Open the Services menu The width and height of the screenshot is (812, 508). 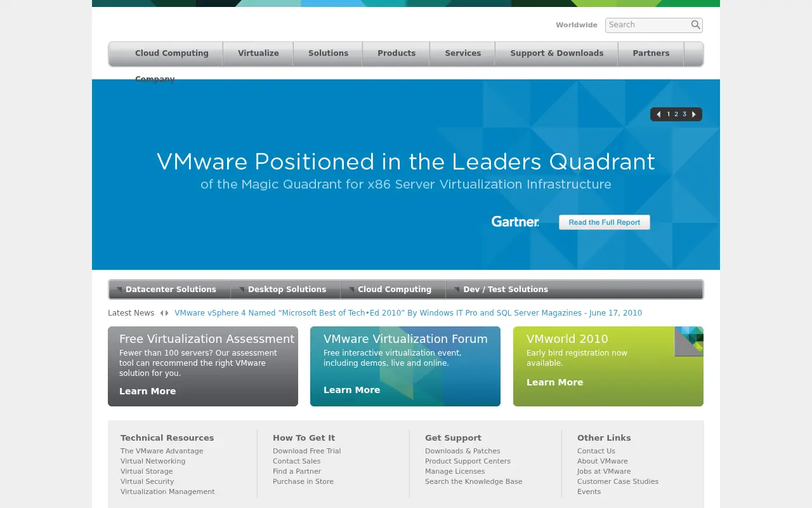463,53
